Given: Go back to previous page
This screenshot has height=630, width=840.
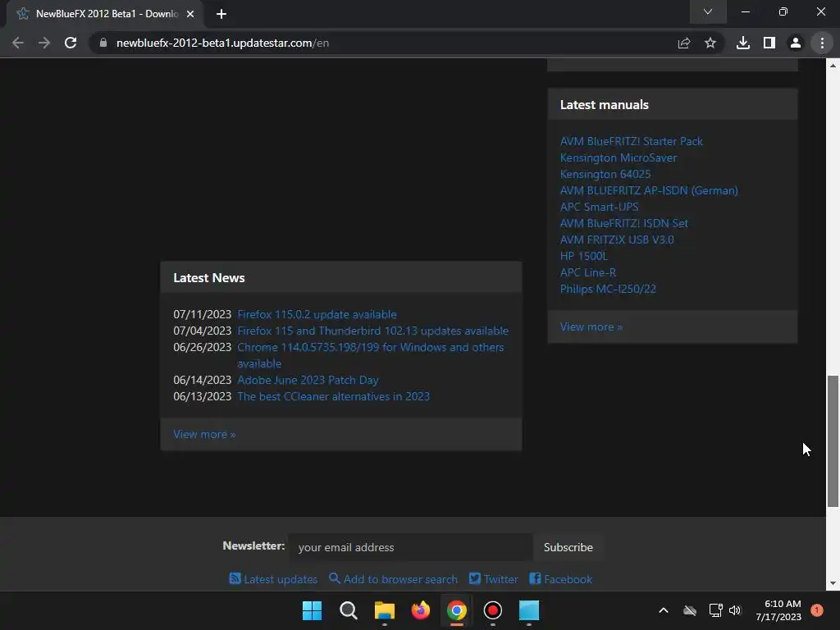Looking at the screenshot, I should click(x=18, y=43).
